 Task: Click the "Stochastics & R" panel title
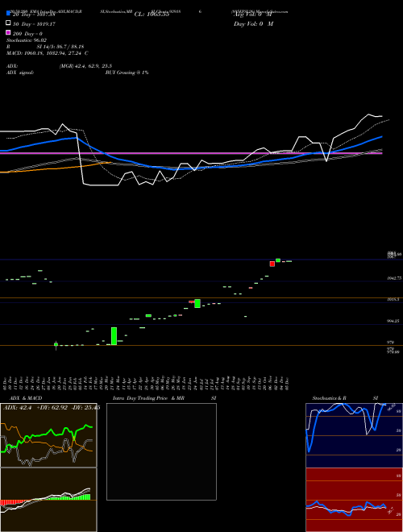[330, 398]
